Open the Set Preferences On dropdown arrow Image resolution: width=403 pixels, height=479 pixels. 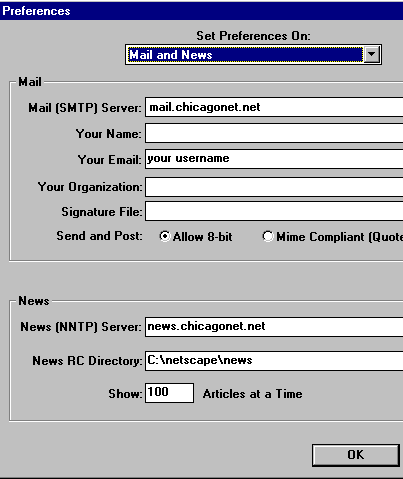[x=372, y=54]
